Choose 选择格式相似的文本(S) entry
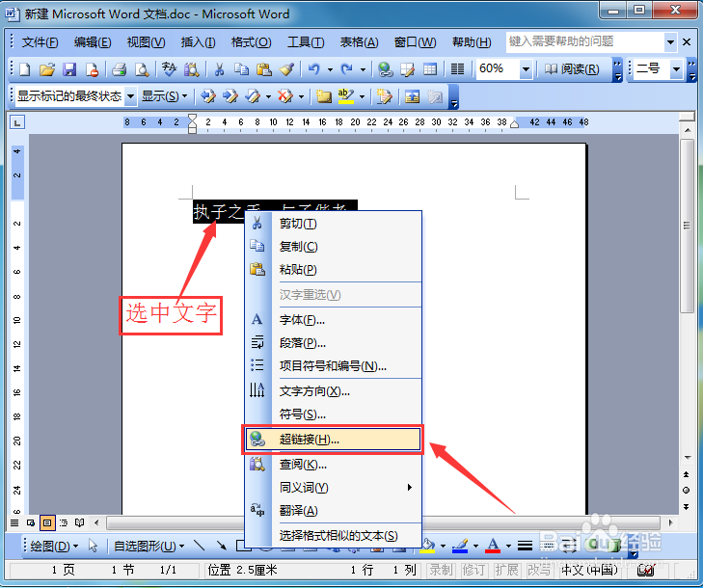Image resolution: width=703 pixels, height=588 pixels. pos(333,536)
